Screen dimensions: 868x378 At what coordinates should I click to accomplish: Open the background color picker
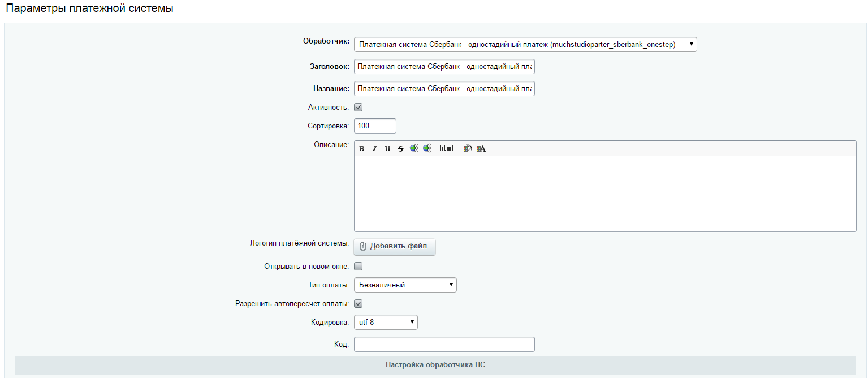(467, 148)
